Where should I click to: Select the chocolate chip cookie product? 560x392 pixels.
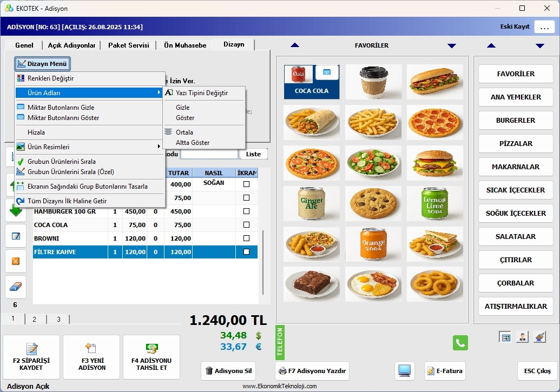click(x=373, y=203)
